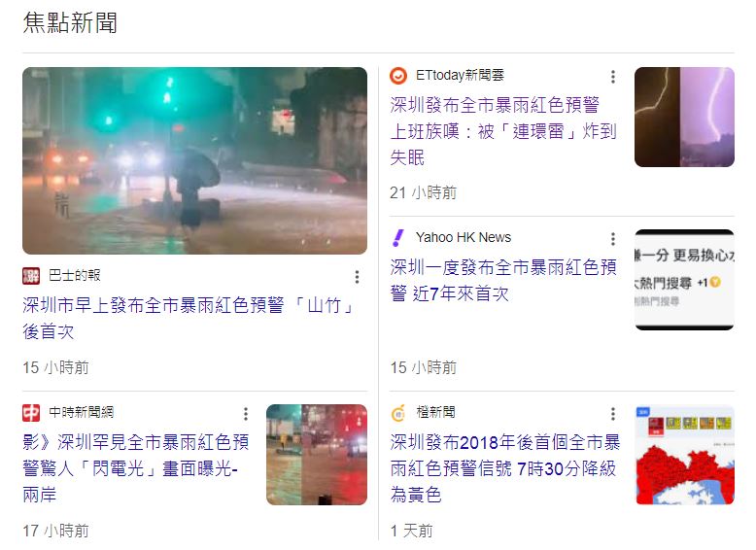Open headline 深圳市早上發布全市暴雨紅色預警「山竹」後首次

tap(189, 319)
